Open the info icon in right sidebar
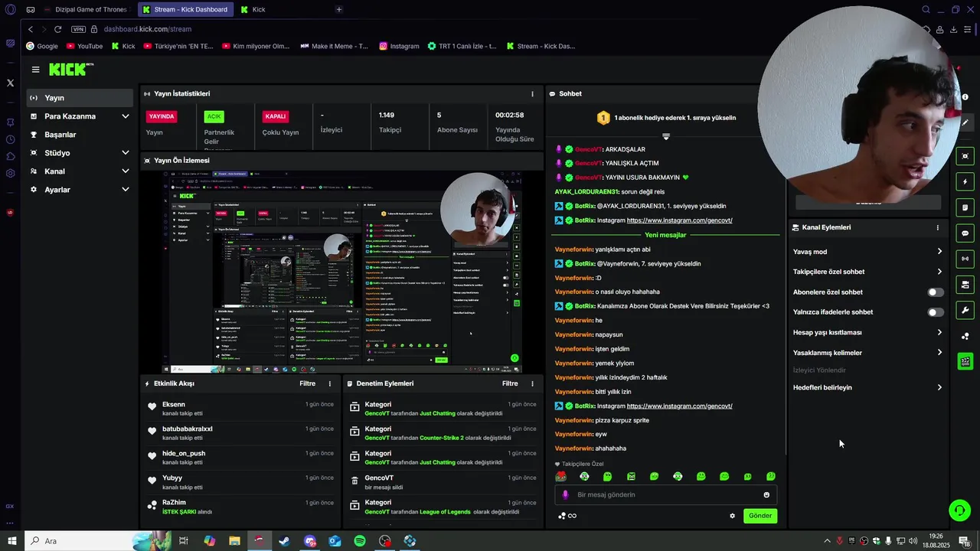The image size is (980, 551). 965,97
